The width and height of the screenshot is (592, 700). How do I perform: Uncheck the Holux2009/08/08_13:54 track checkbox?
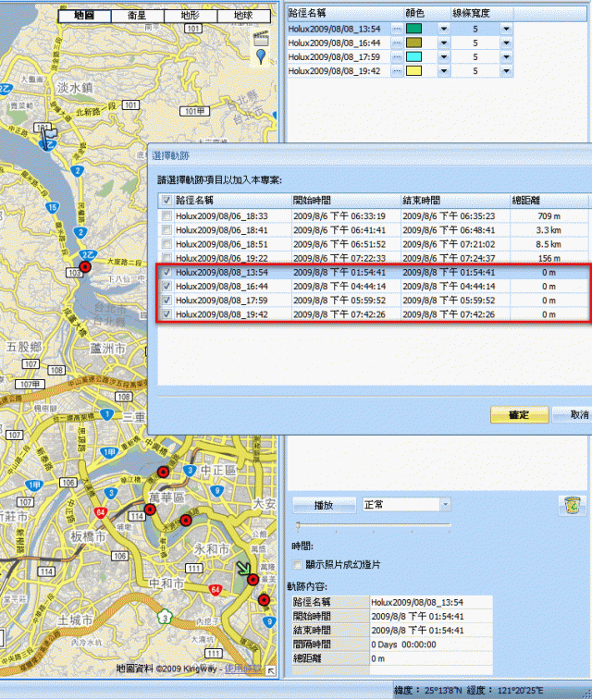(166, 273)
